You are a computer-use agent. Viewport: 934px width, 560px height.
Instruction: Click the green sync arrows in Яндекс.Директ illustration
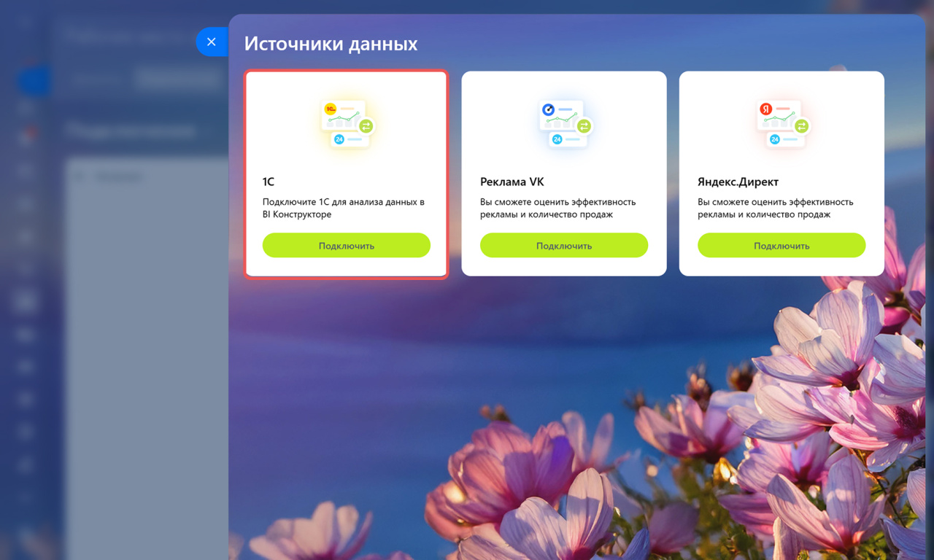tap(800, 126)
